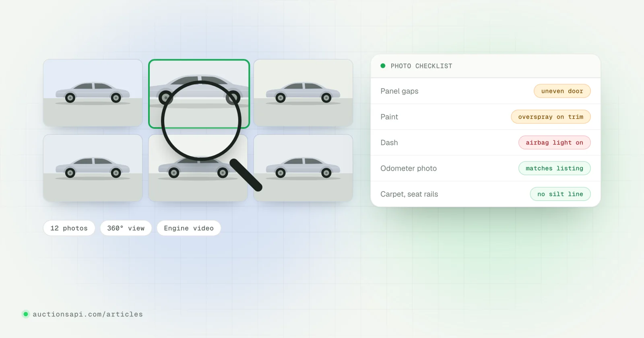This screenshot has height=338, width=644.
Task: Open the bottom-left car thumbnail in the grid
Action: click(x=93, y=168)
